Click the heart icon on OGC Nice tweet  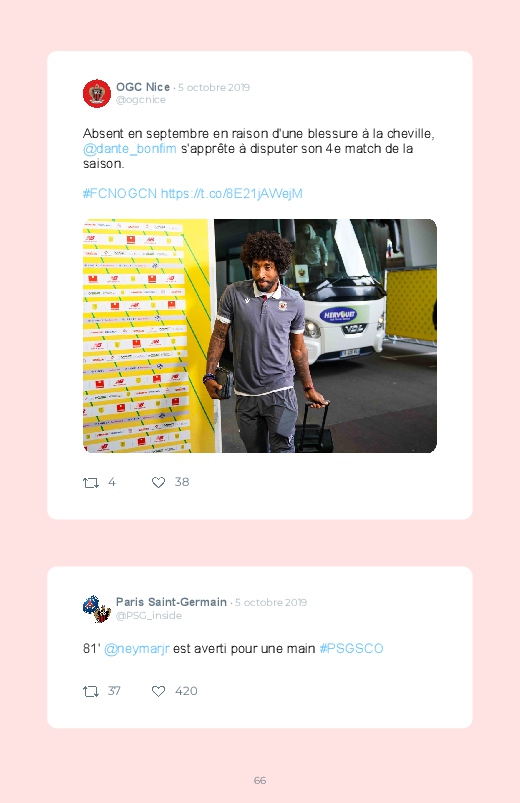[x=158, y=482]
